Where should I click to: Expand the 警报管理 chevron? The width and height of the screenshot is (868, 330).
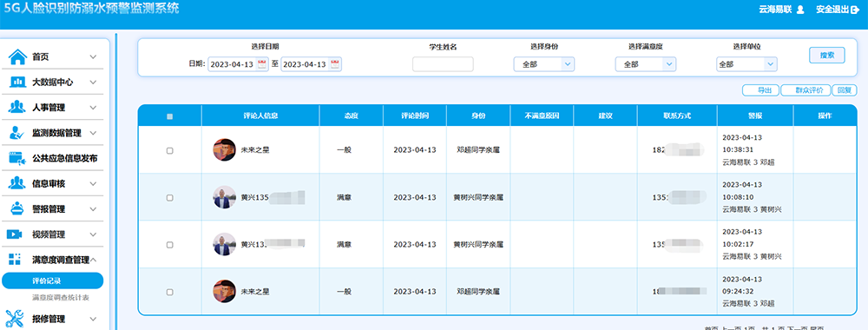click(x=93, y=209)
